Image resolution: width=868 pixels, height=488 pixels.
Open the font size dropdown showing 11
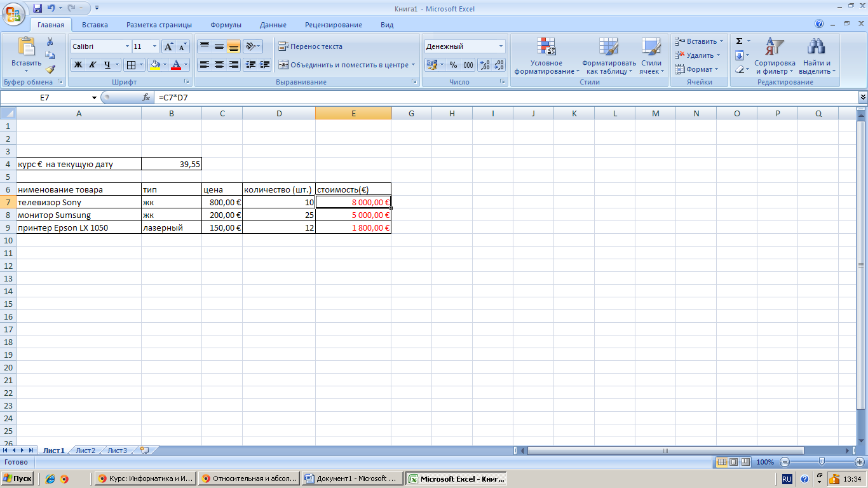pos(154,46)
